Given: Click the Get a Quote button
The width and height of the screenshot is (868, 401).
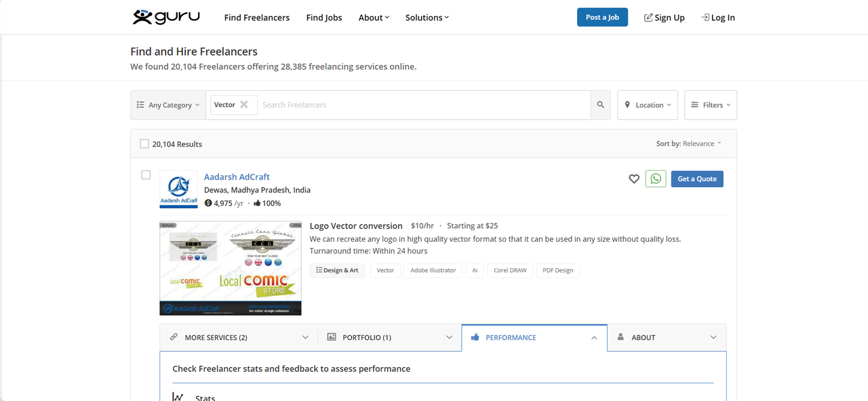Looking at the screenshot, I should [x=697, y=179].
